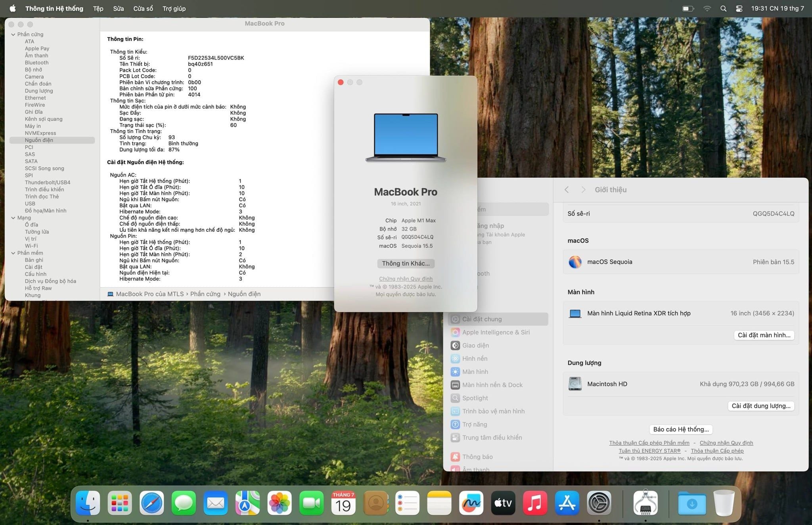
Task: Open Chứng nhận Quy định link in About window
Action: click(x=406, y=279)
